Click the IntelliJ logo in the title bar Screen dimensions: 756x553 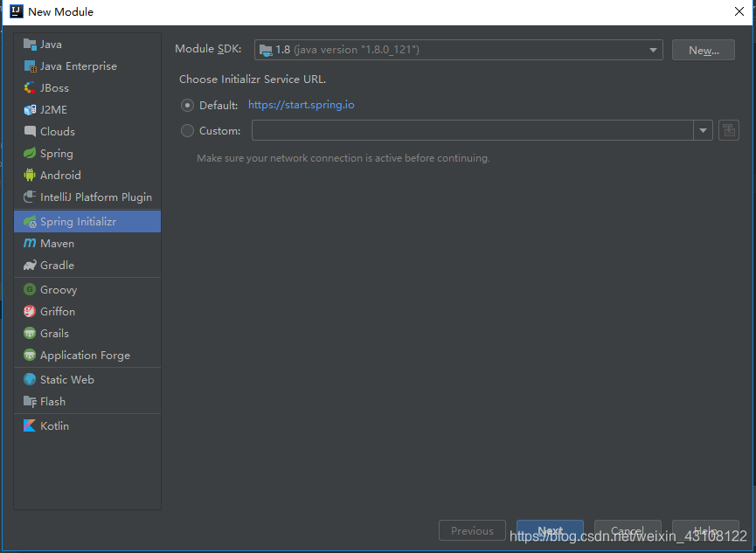point(17,11)
